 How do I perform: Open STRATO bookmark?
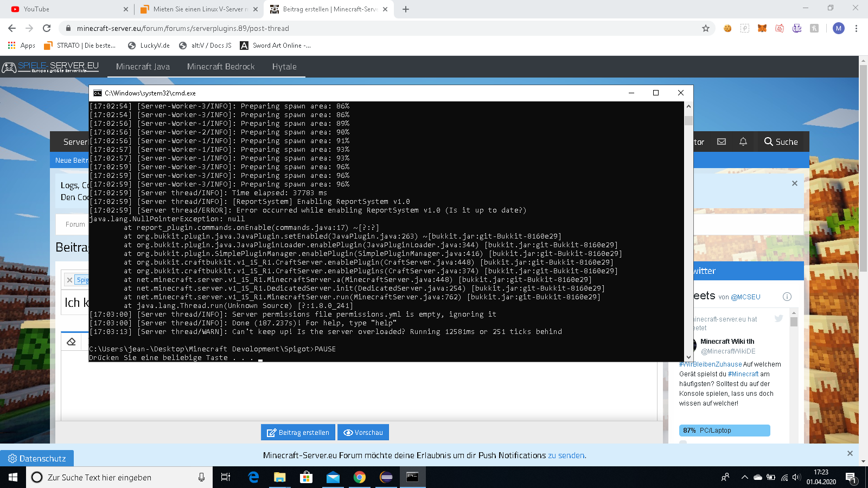pos(80,46)
